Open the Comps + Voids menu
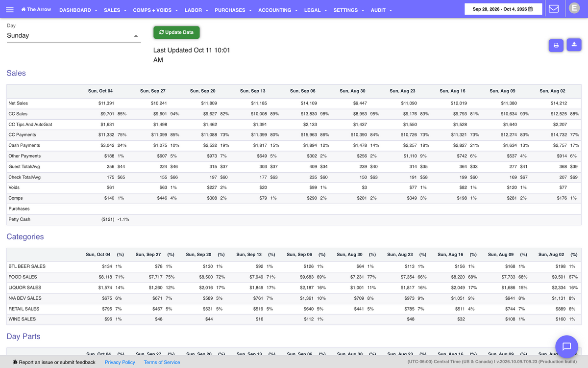This screenshot has width=588, height=368. tap(156, 10)
